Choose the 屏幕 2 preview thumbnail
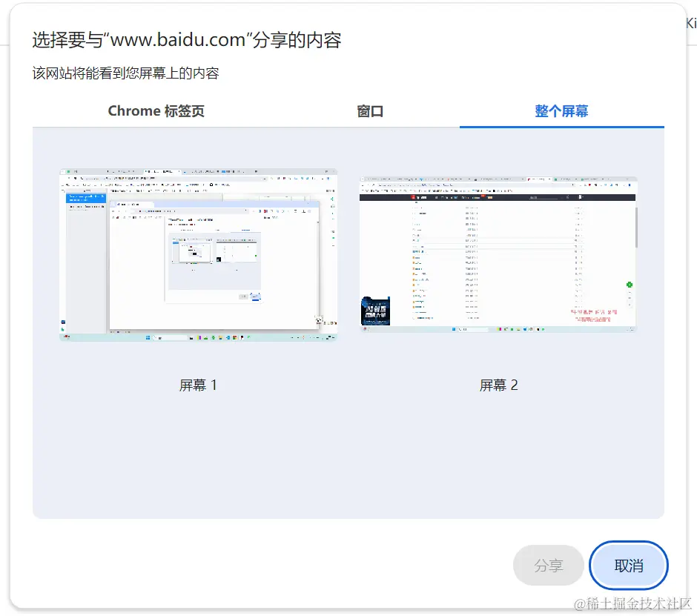This screenshot has width=697, height=616. click(498, 255)
